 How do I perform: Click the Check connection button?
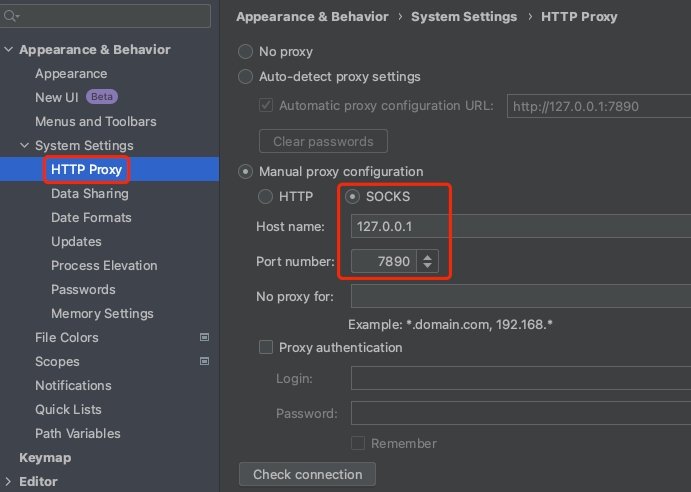(308, 474)
